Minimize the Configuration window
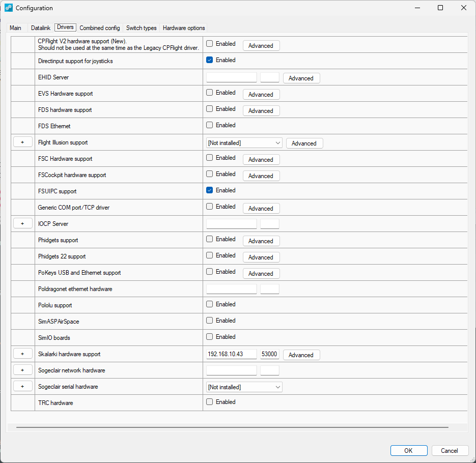 (418, 8)
